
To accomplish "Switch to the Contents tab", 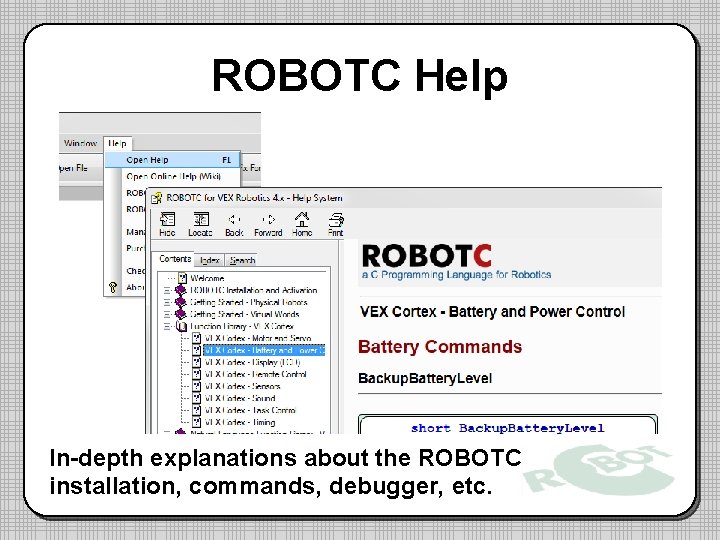I will (x=174, y=259).
